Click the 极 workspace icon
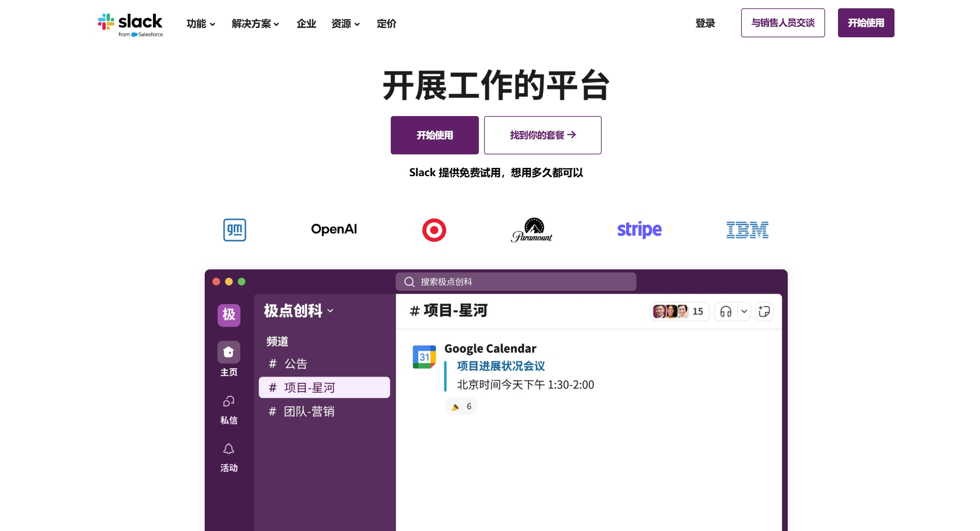Image resolution: width=980 pixels, height=531 pixels. click(229, 315)
